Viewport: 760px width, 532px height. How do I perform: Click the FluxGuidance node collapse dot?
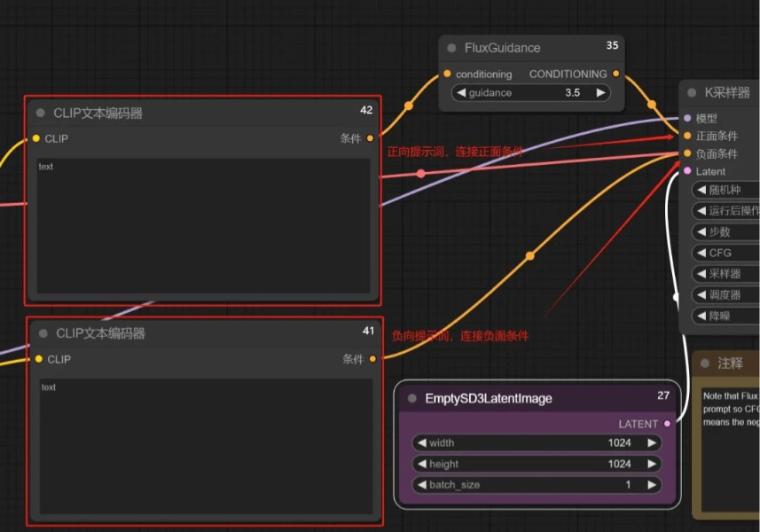pos(451,48)
